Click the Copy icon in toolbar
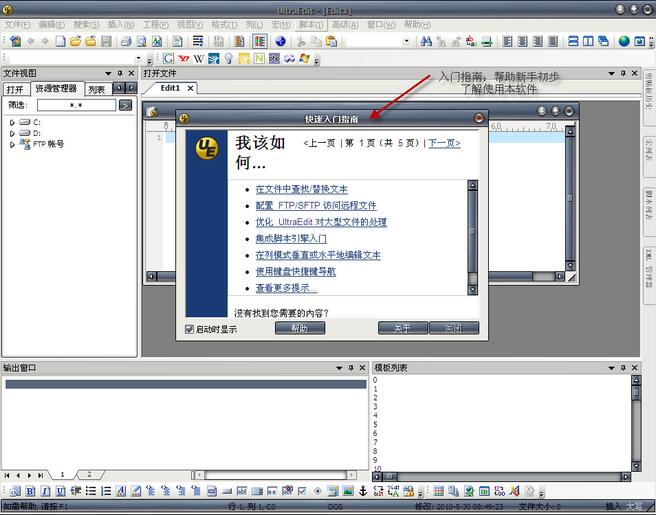 316,41
